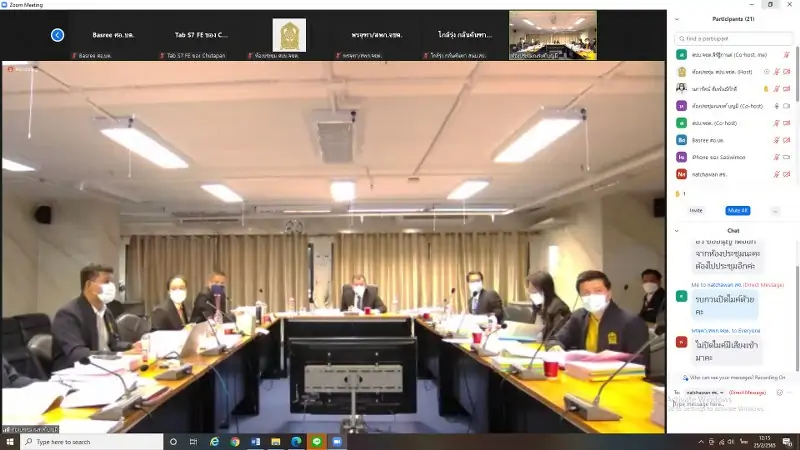Select the iPhone participant row in list
The height and width of the screenshot is (450, 800).
click(733, 157)
